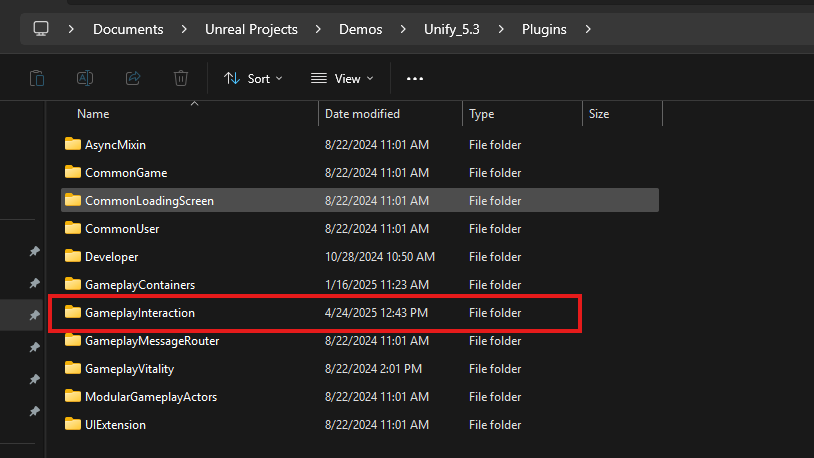Open the Sort dropdown menu
This screenshot has width=814, height=458.
point(253,78)
